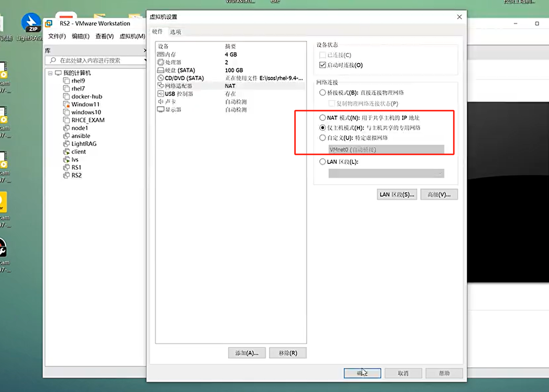Viewport: 549px width, 392px height.
Task: Switch to 选项 tab
Action: click(175, 32)
